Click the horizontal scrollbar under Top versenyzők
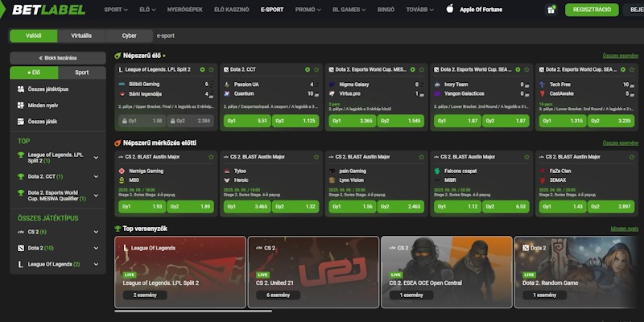The image size is (644, 322). 193,312
